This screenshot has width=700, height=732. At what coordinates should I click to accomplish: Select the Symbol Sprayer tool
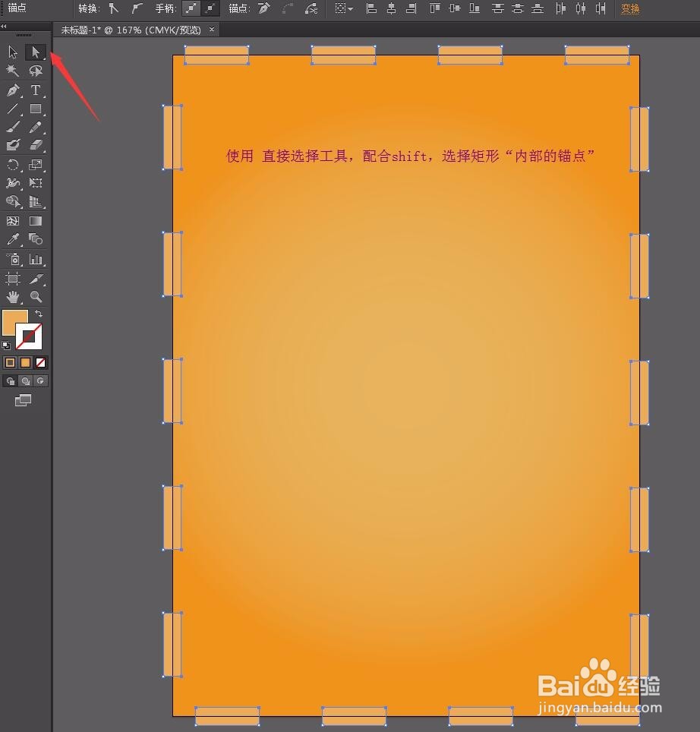click(x=13, y=259)
